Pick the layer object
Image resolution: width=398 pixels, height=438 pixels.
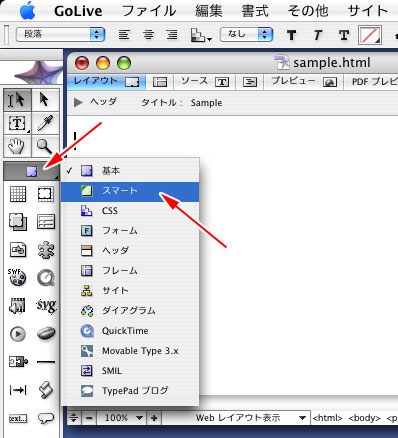point(18,222)
